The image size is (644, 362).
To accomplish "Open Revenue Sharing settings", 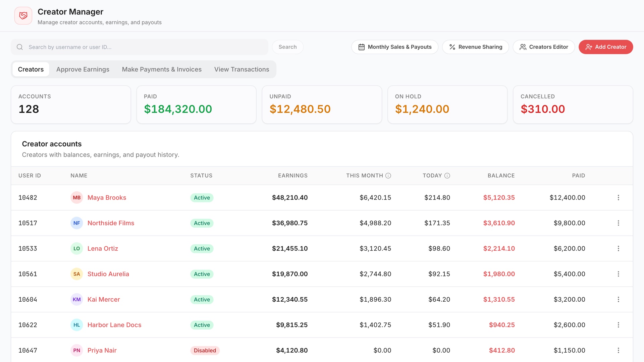I will click(x=475, y=47).
